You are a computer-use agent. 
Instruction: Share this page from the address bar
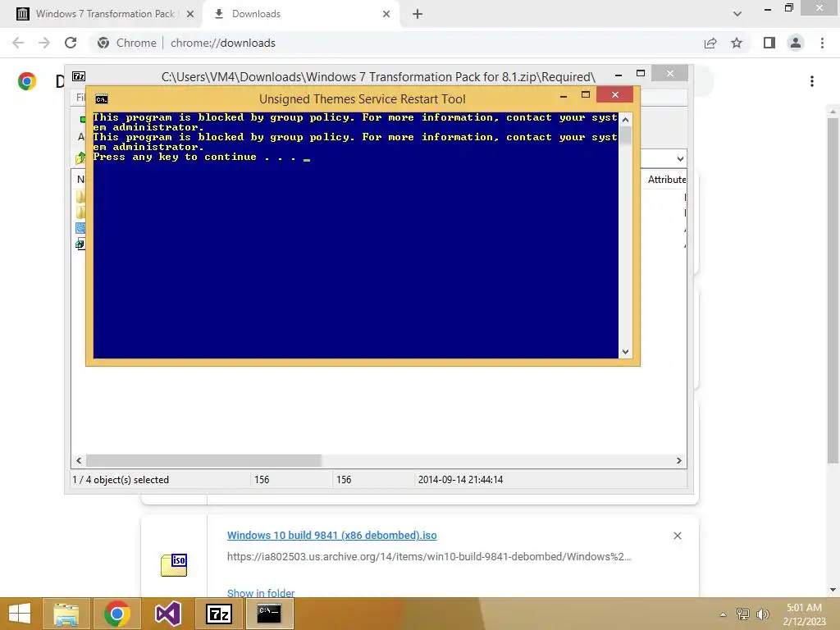pyautogui.click(x=710, y=43)
